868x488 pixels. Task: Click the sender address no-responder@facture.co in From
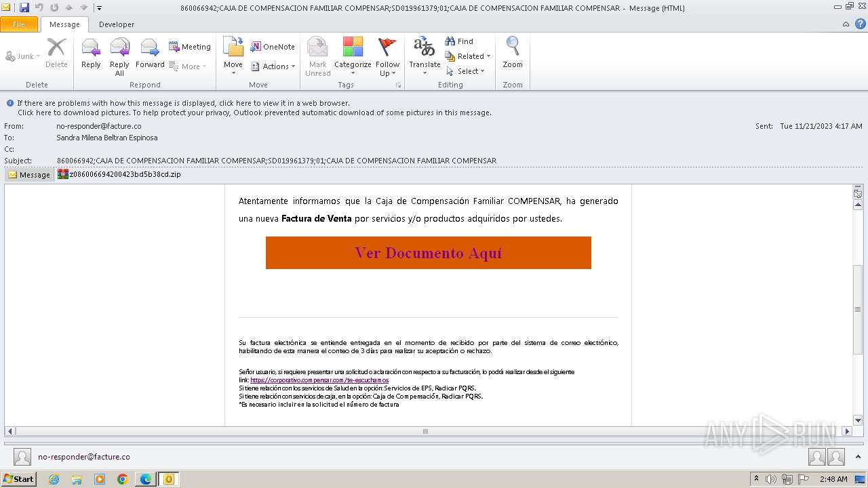pyautogui.click(x=99, y=126)
